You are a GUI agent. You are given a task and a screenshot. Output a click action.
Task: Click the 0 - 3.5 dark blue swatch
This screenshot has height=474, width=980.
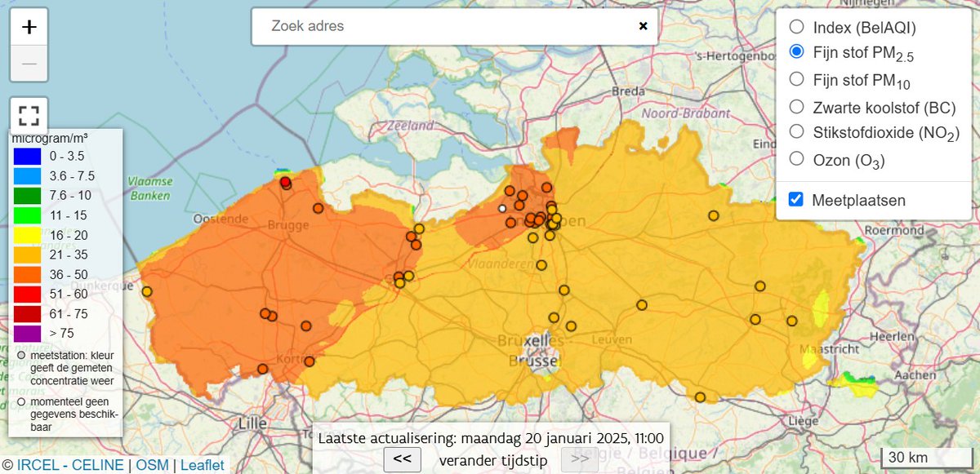26,156
